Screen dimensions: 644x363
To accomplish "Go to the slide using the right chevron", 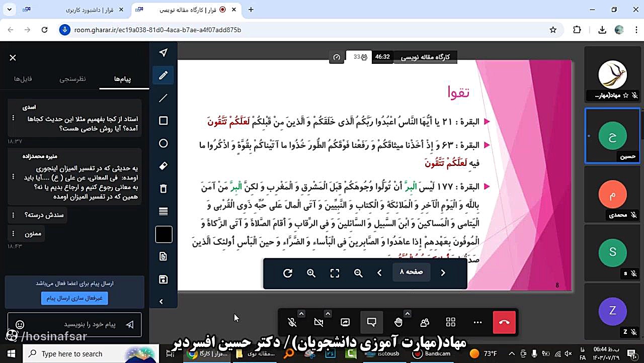I will pos(443,273).
